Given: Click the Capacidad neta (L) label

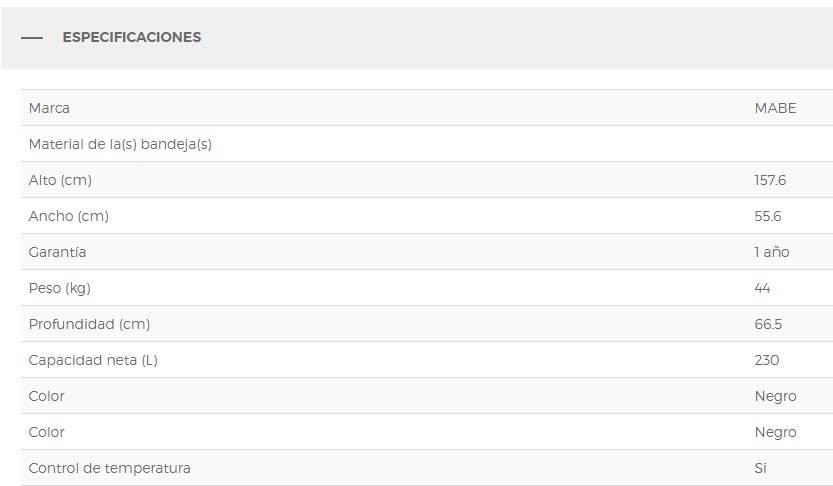Looking at the screenshot, I should tap(93, 360).
